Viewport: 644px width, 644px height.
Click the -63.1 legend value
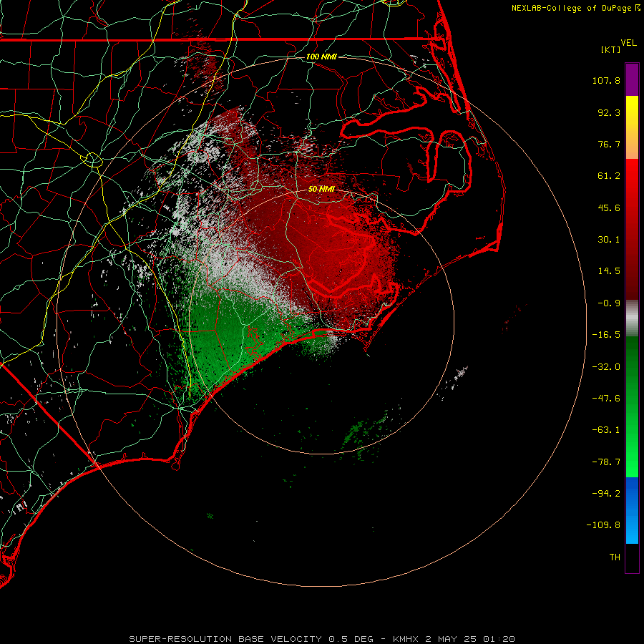click(606, 430)
